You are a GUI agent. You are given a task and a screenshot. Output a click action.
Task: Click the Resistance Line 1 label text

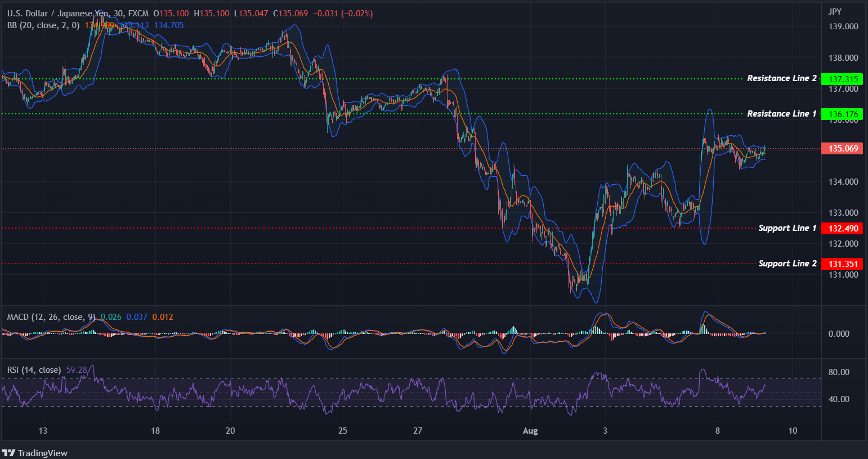[x=781, y=114]
